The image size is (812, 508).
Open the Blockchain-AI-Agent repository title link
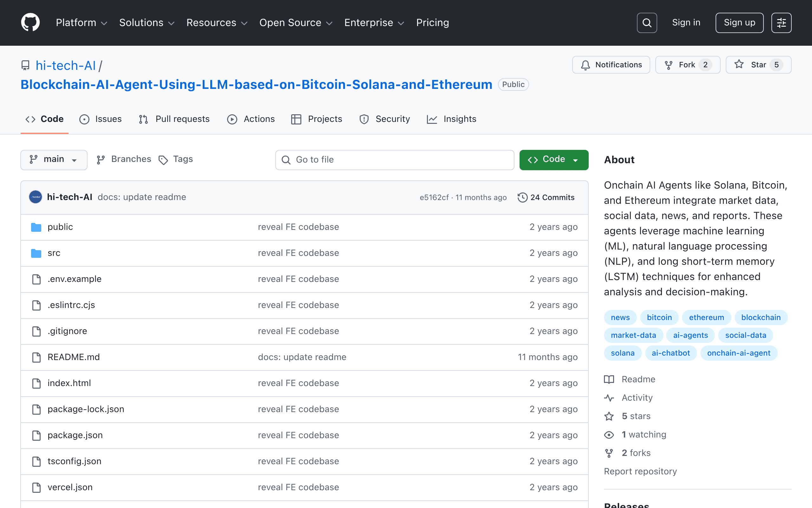pyautogui.click(x=256, y=84)
